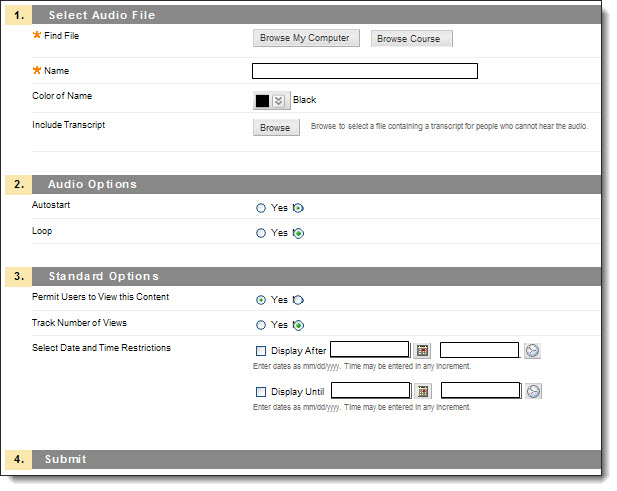Click the Display Until date field
The width and height of the screenshot is (617, 491).
[371, 390]
